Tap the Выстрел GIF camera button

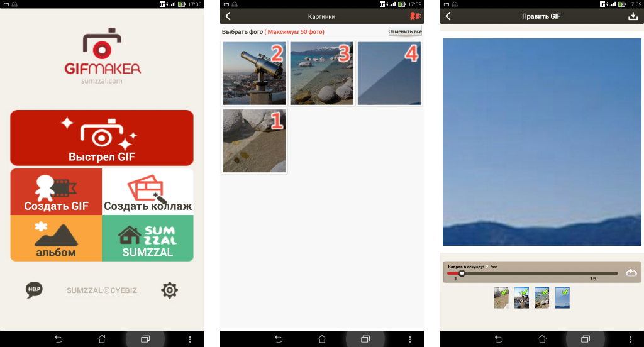click(x=101, y=138)
